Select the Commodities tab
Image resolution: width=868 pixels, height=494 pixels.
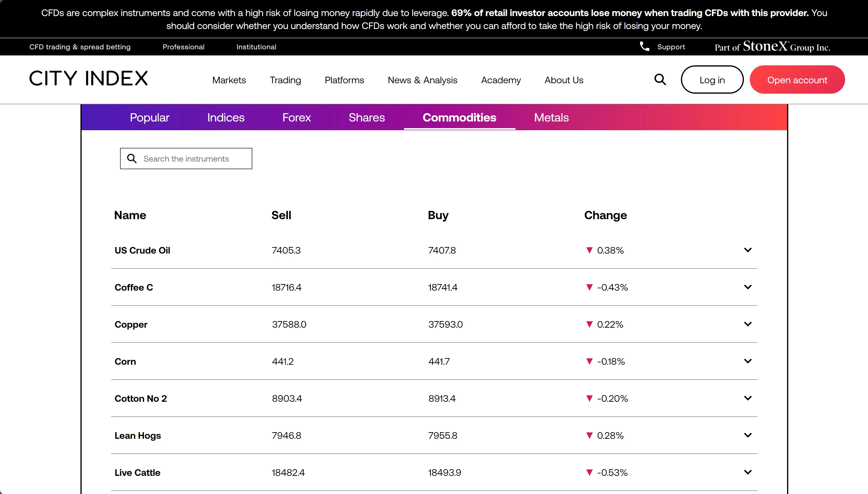(x=459, y=117)
